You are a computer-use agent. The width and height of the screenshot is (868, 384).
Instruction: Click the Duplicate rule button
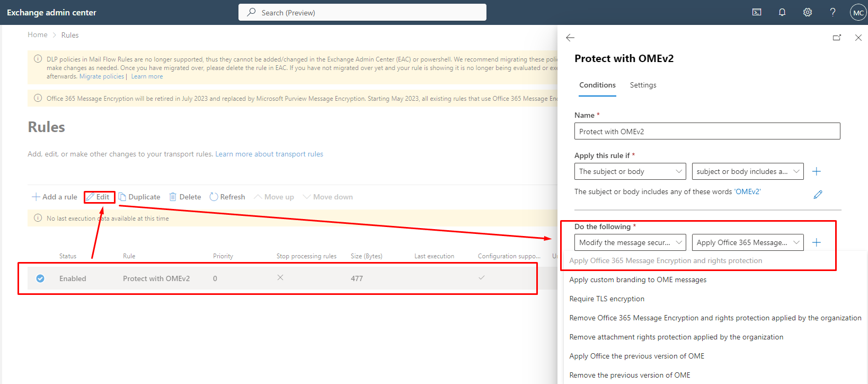point(139,197)
